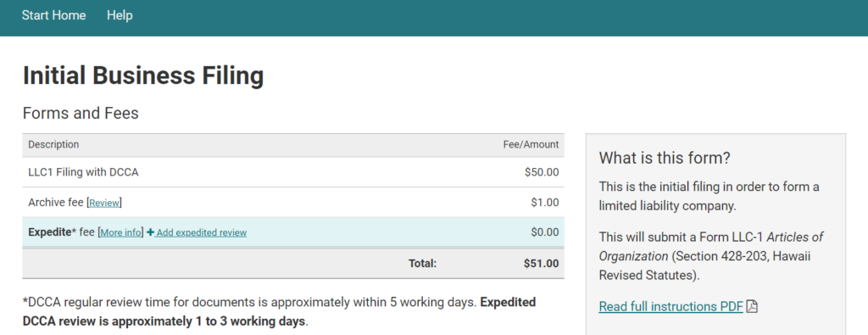
Task: Select the LLC1 Filing with DCCA row
Action: 293,172
